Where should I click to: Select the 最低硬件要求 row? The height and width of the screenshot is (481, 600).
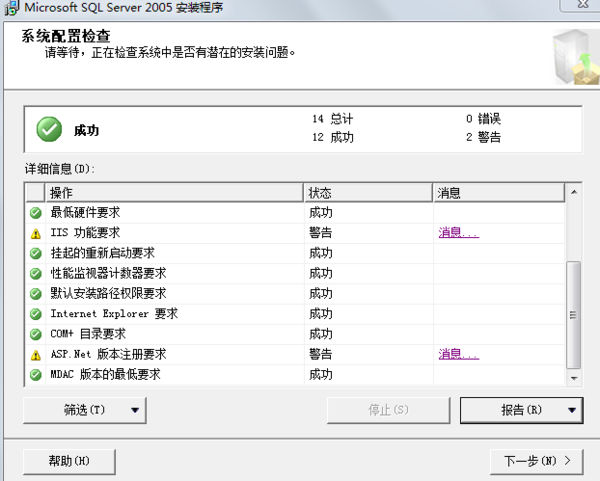pos(295,213)
